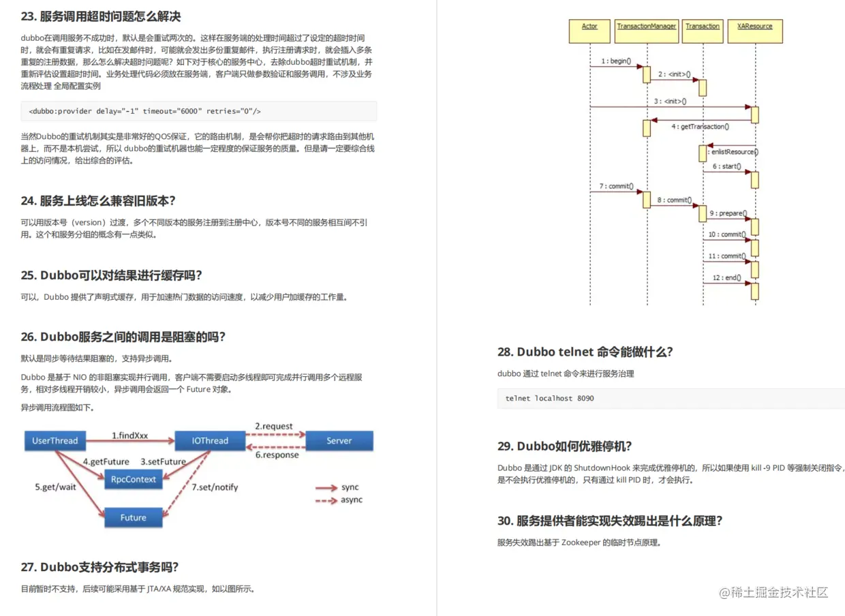Select the IOThread box in the flow diagram
Screen dimensions: 845x616
pyautogui.click(x=210, y=440)
